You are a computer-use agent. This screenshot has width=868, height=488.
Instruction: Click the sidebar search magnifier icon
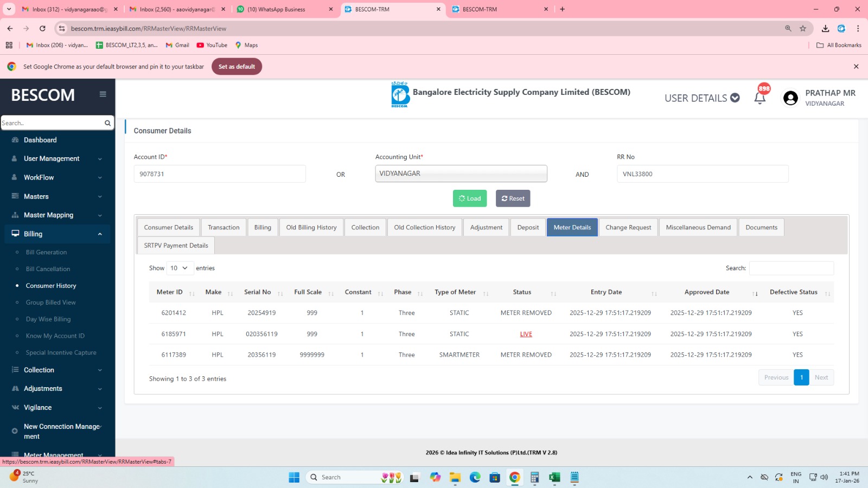pyautogui.click(x=107, y=123)
